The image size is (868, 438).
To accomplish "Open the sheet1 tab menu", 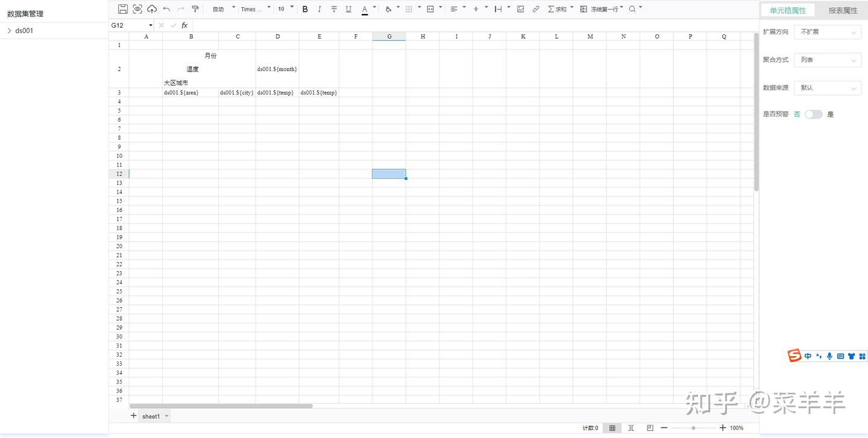I will click(166, 416).
